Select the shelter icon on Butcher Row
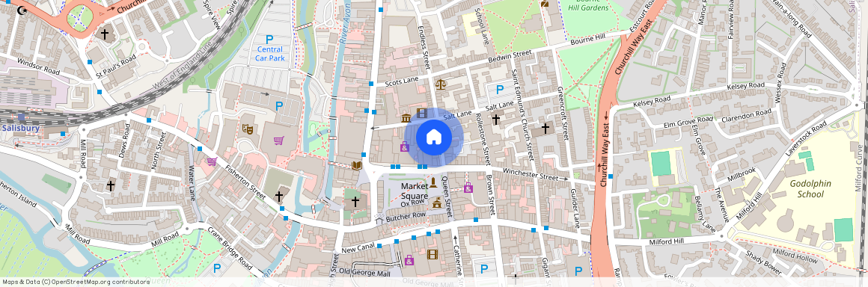 pos(379,220)
